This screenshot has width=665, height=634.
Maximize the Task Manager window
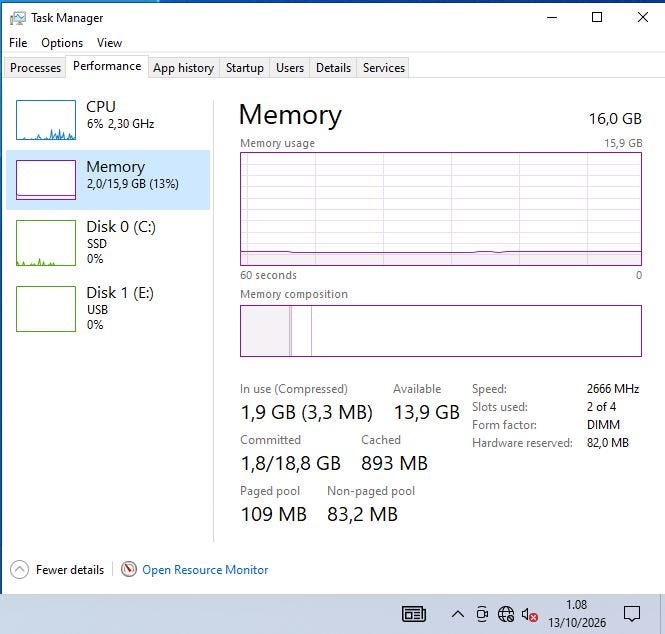[597, 17]
